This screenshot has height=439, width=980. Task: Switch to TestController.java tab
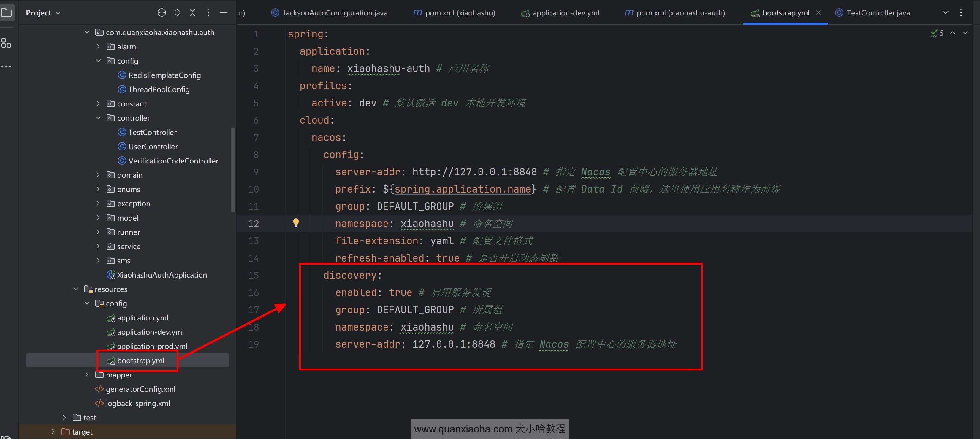(x=878, y=12)
